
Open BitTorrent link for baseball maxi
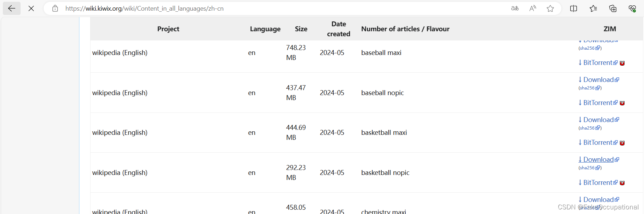tap(598, 63)
